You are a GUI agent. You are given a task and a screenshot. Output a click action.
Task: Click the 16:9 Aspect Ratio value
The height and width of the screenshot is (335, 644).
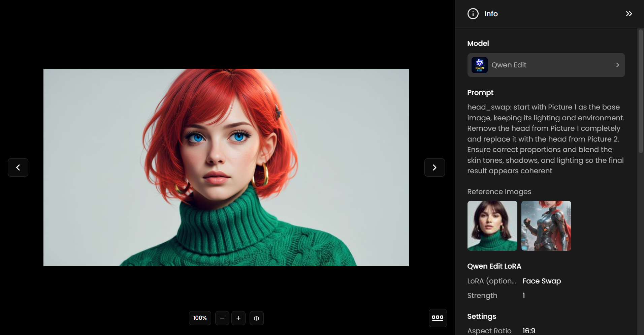click(x=529, y=331)
